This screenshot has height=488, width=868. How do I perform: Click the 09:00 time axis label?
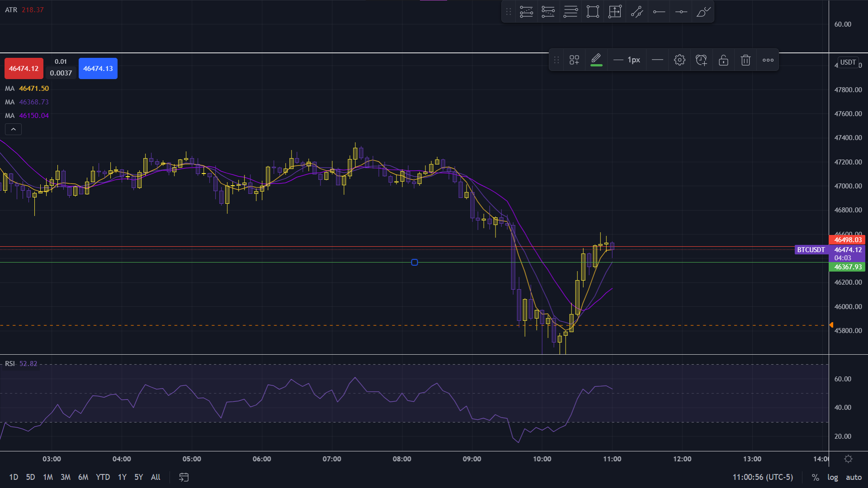472,459
